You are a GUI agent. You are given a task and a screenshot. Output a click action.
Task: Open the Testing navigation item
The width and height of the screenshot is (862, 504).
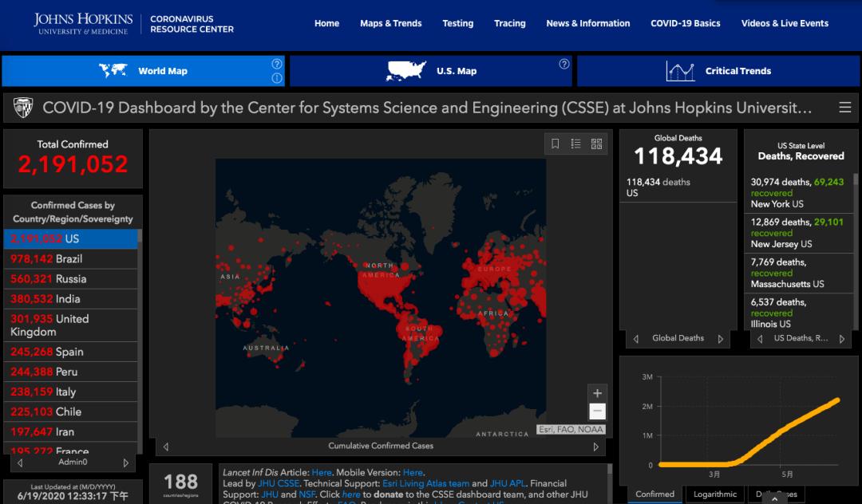457,23
